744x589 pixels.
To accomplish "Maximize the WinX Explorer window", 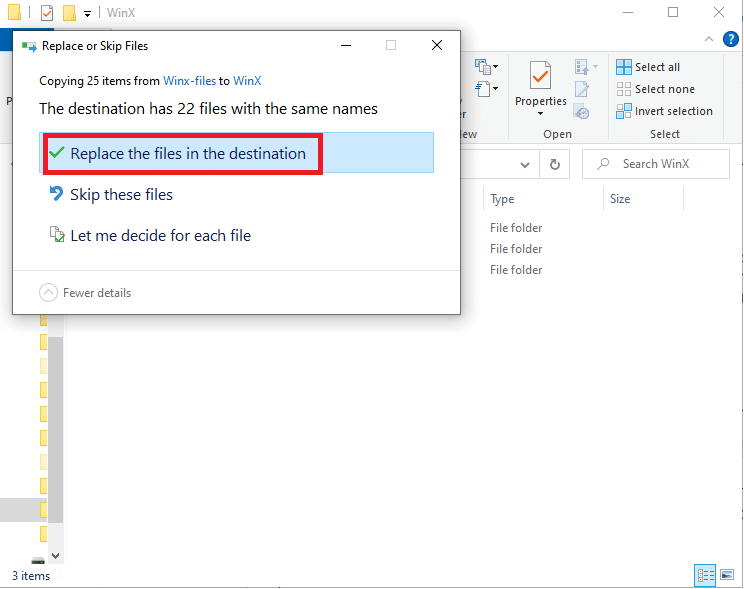I will (x=673, y=12).
